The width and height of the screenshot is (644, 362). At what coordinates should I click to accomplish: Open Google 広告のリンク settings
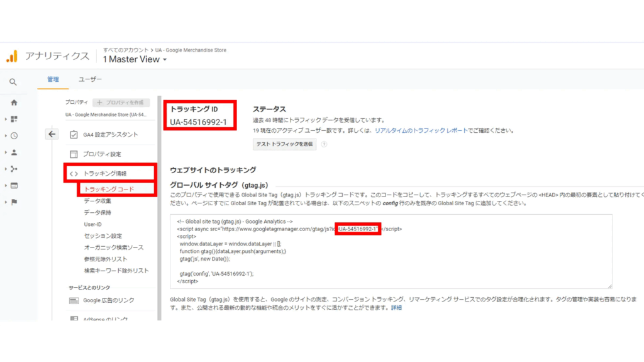[x=109, y=301]
